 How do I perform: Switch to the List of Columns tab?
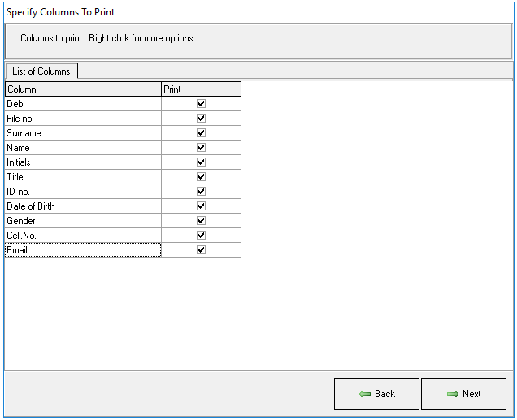click(41, 71)
